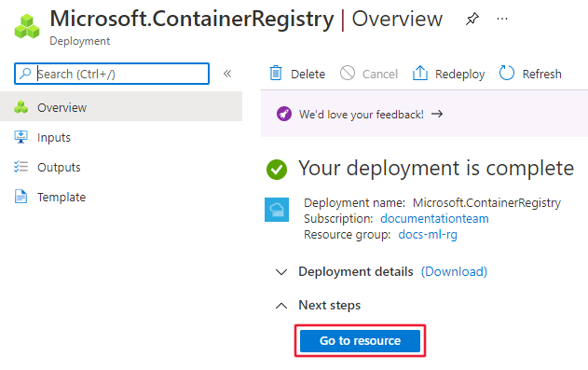Click the Microsoft.ContainerRegistry deployment name value

tap(486, 203)
